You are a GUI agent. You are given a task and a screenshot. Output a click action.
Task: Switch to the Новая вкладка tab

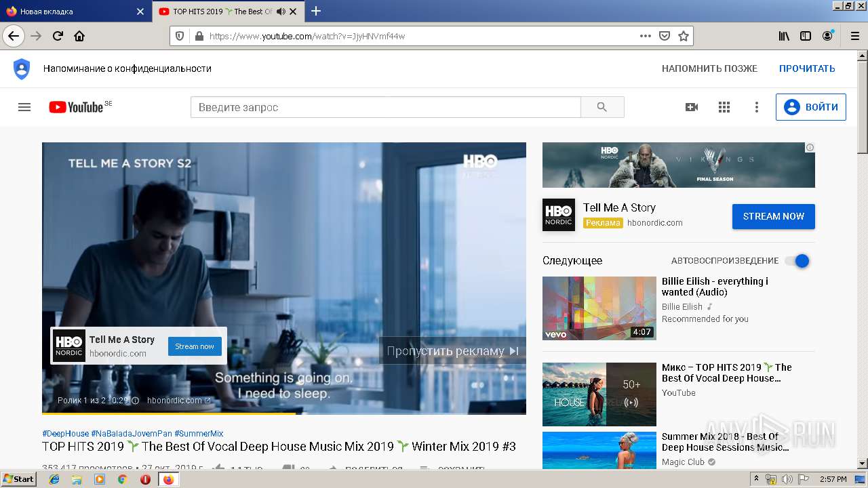[x=75, y=12]
